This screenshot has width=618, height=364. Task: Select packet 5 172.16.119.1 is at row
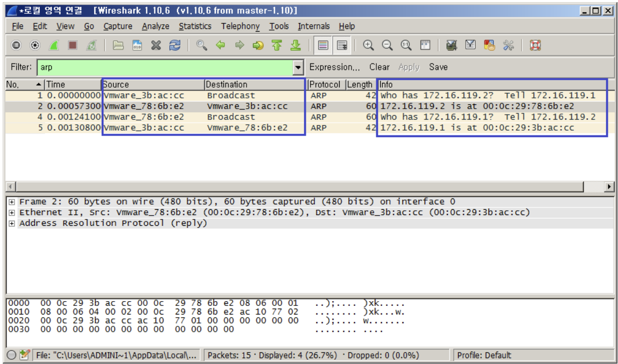click(310, 127)
